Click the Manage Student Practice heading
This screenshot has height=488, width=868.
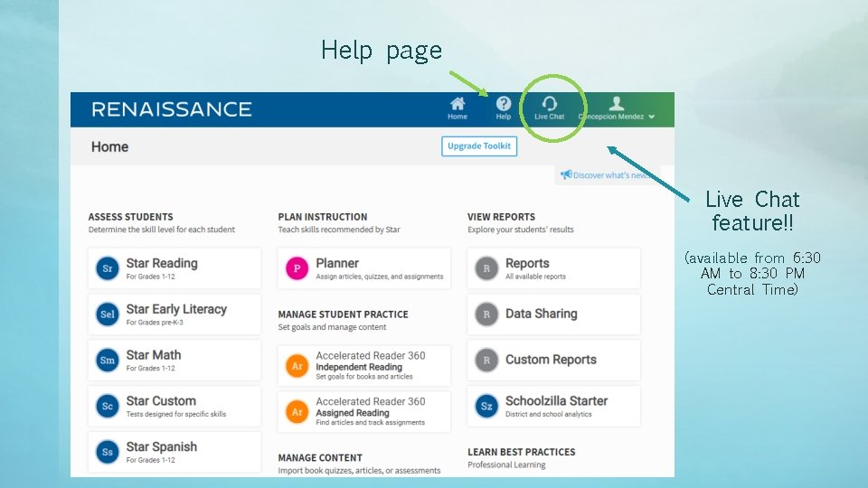point(344,314)
